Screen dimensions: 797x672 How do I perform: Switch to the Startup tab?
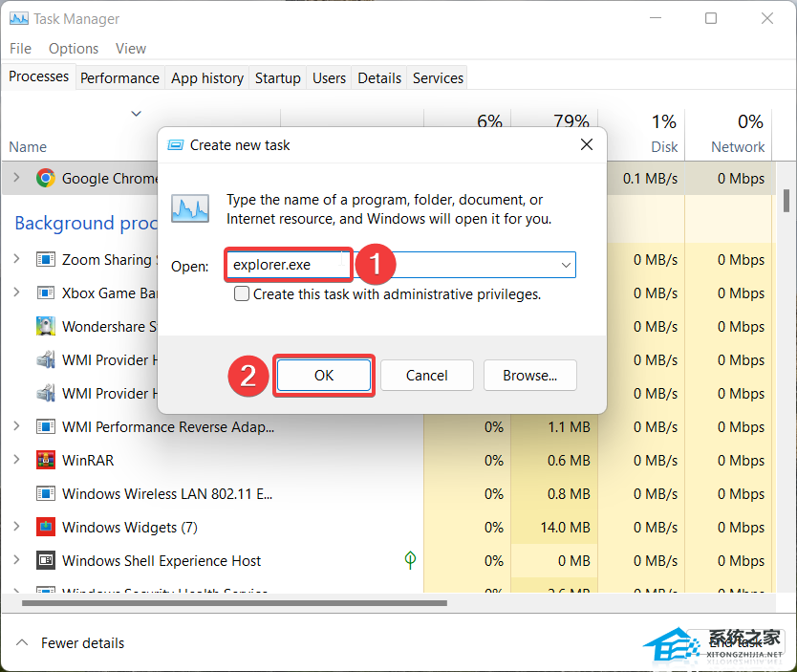coord(278,78)
